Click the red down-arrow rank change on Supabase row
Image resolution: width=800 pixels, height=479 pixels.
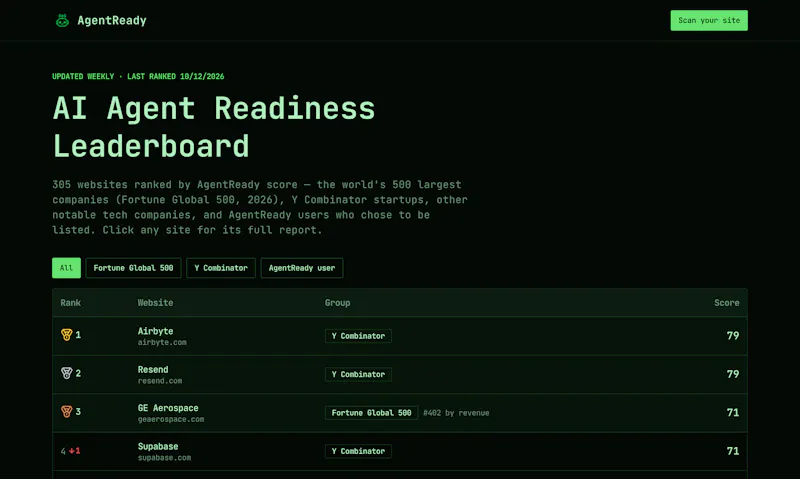pos(74,451)
